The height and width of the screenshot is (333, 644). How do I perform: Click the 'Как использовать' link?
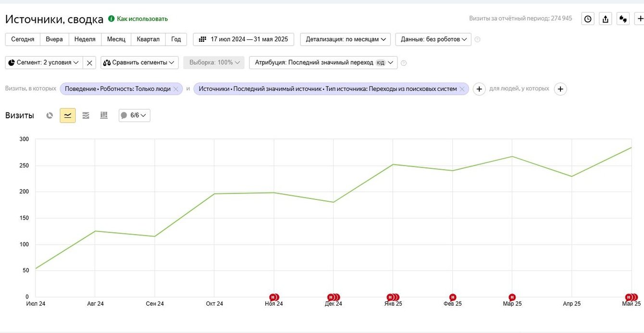tap(142, 19)
